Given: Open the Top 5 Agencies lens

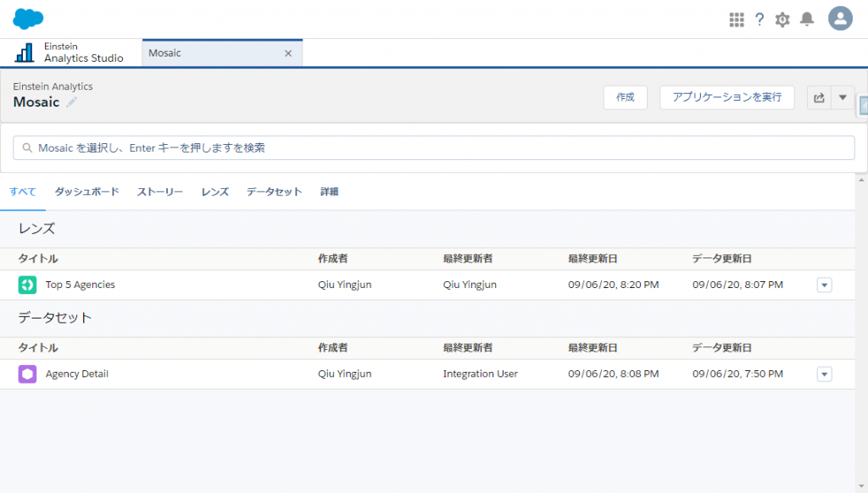Looking at the screenshot, I should point(81,285).
